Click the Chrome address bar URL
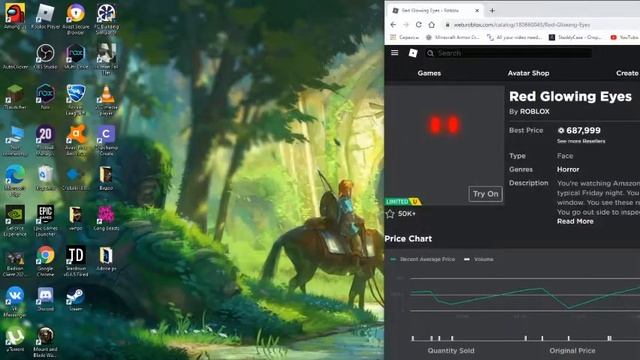The height and width of the screenshot is (360, 640). tap(522, 25)
